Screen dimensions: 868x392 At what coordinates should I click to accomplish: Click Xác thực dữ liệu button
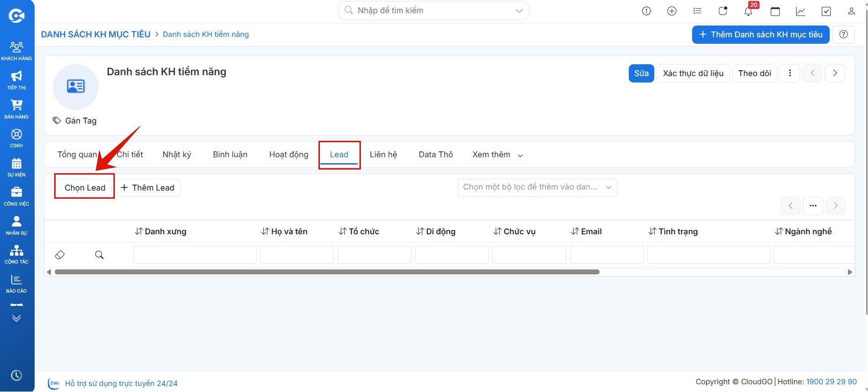click(693, 73)
